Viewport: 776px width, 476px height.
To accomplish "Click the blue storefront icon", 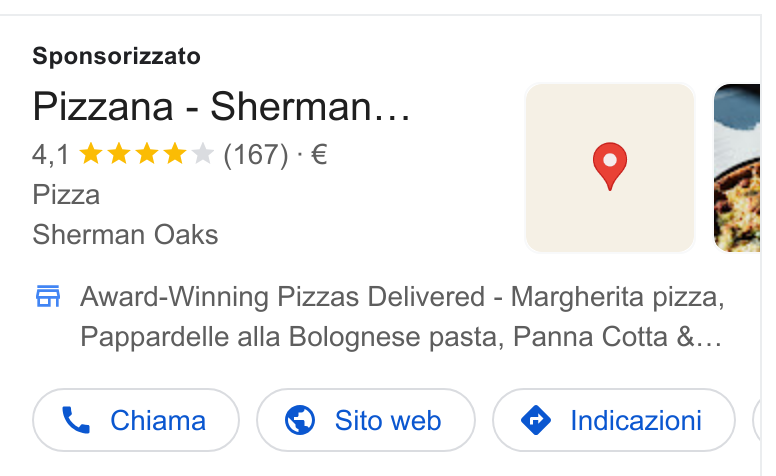I will 48,296.
